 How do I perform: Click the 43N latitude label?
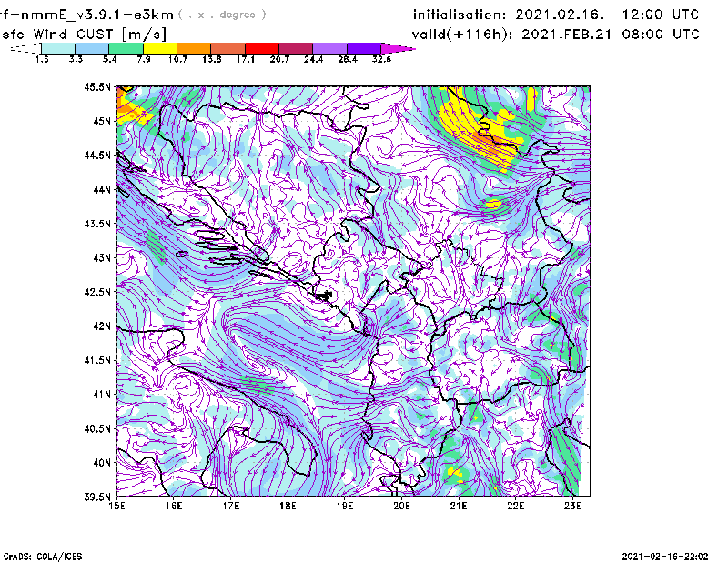(102, 257)
